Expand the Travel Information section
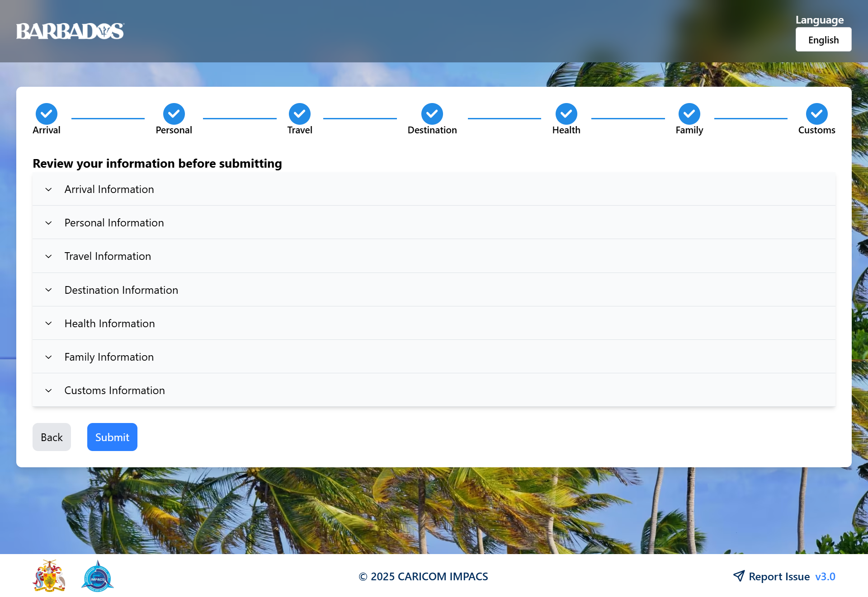 108,256
